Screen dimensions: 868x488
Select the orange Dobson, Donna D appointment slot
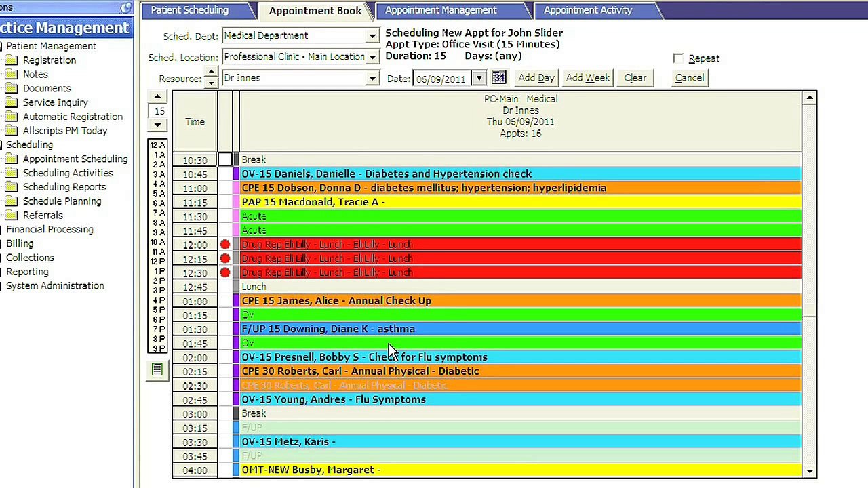[x=520, y=188]
